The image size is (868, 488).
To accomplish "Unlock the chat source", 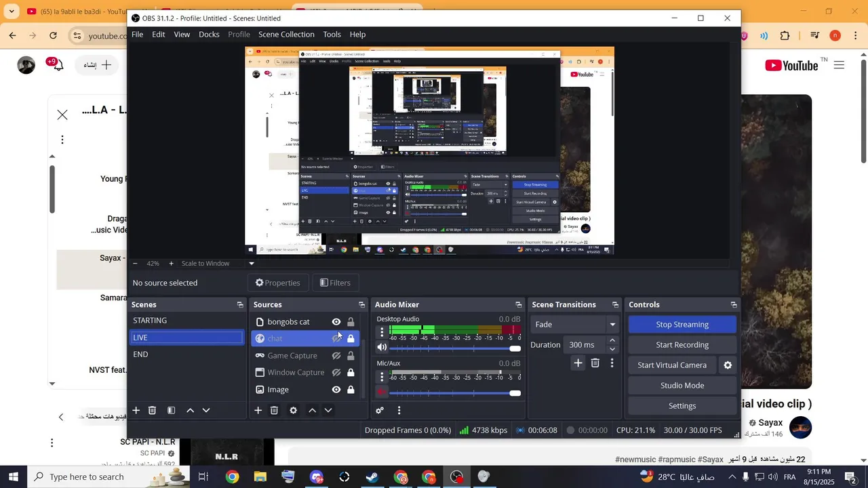I will (x=351, y=338).
